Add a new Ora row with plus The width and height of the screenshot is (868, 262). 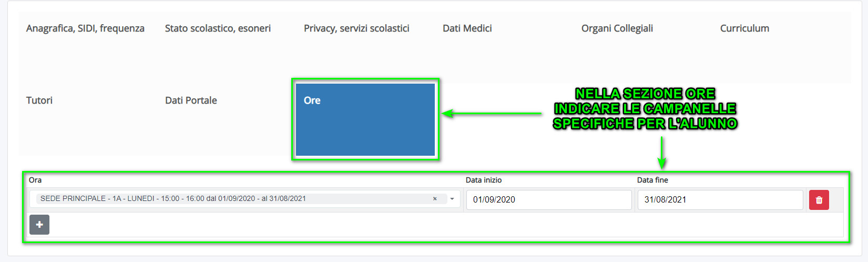tap(39, 225)
